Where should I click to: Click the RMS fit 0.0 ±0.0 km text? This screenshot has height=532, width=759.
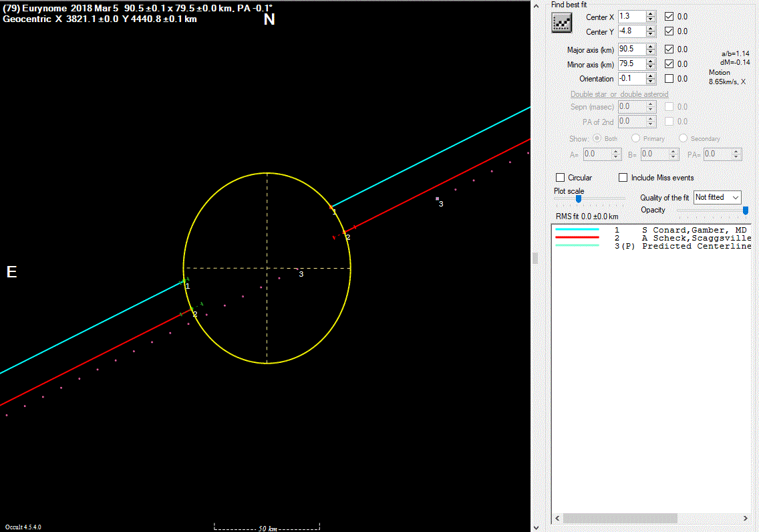tap(587, 217)
